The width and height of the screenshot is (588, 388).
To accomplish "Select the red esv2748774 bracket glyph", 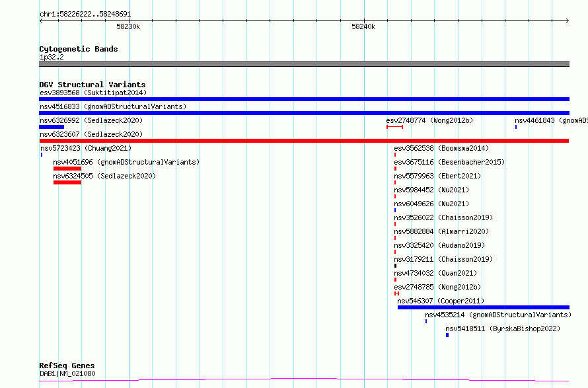I will click(x=395, y=127).
